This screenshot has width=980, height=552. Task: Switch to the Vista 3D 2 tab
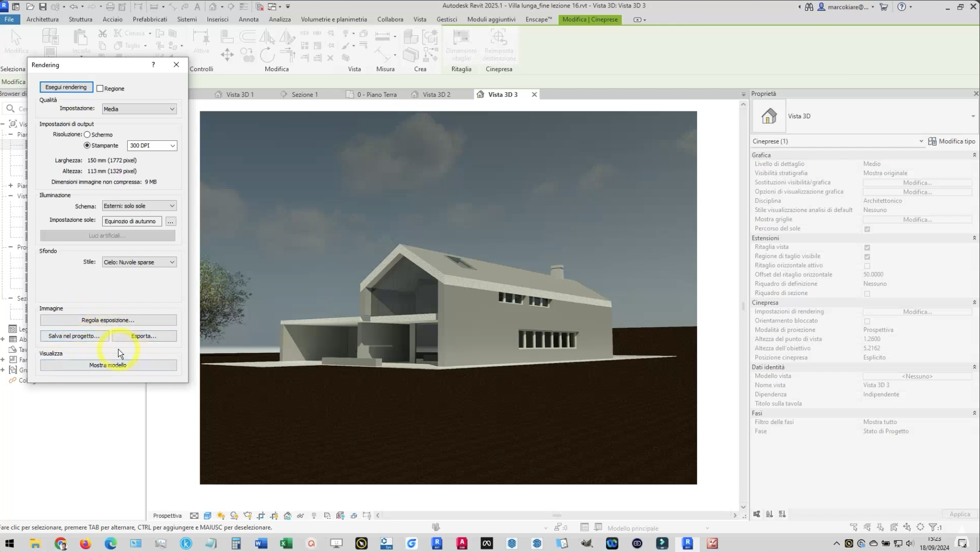tap(436, 94)
